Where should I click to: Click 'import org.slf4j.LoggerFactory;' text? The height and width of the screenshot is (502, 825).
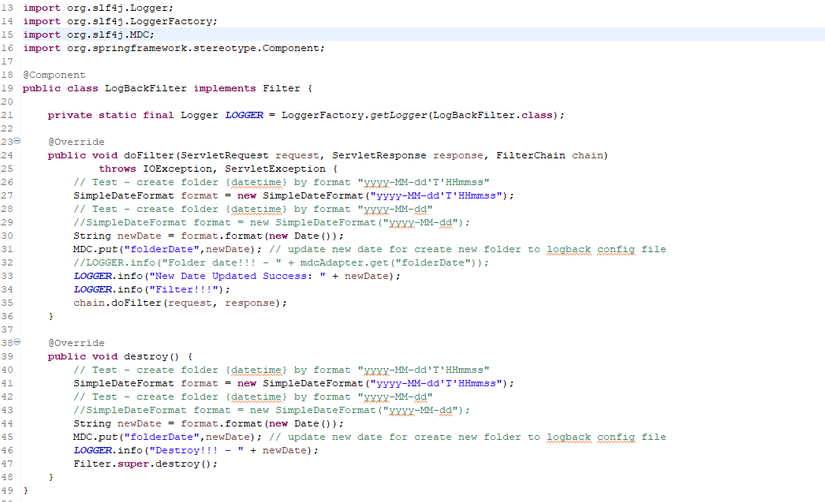pyautogui.click(x=120, y=22)
